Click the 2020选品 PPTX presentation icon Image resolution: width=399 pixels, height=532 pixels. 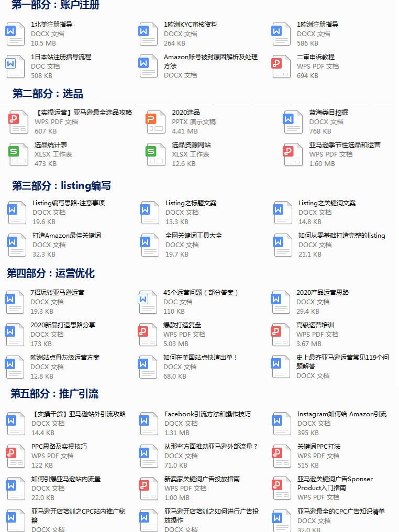pos(156,122)
